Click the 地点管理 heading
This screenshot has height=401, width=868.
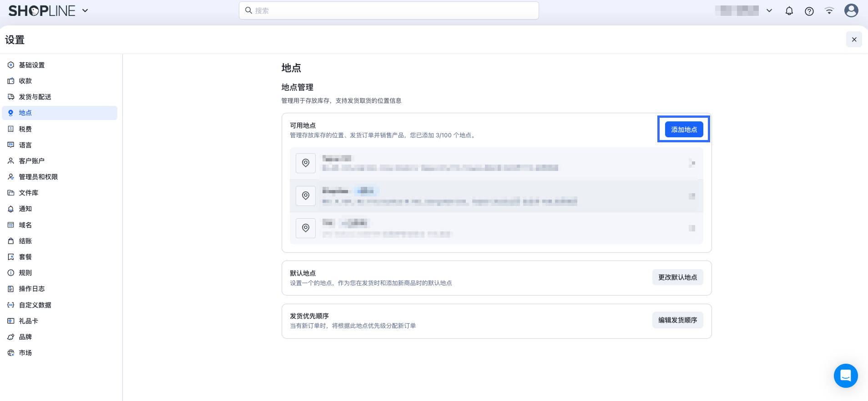[x=298, y=87]
